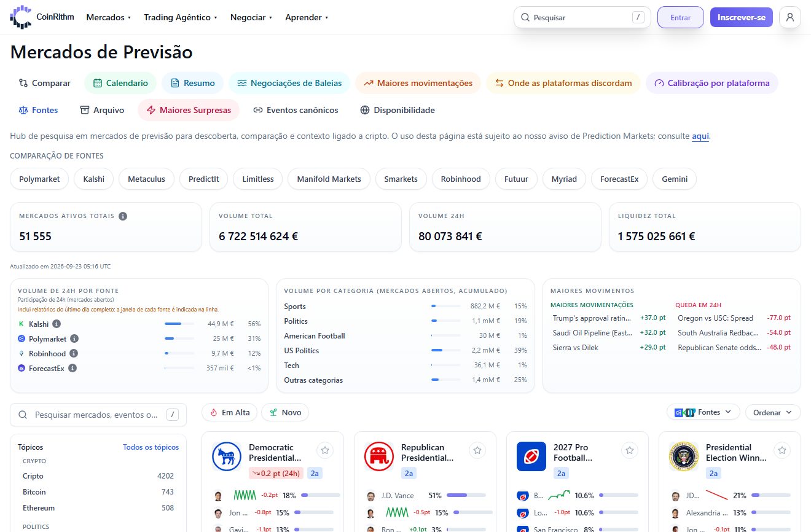This screenshot has width=811, height=532.
Task: Click the football icon of 2027 Pro Football
Action: [x=531, y=456]
